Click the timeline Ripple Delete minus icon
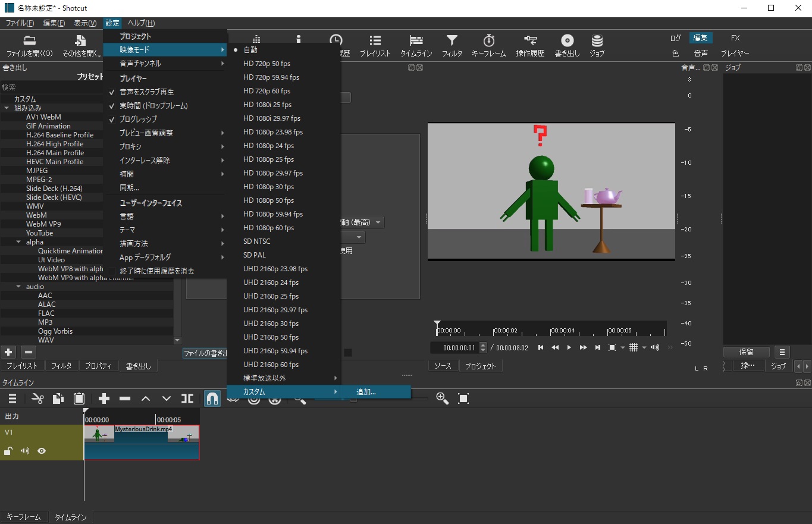 click(x=125, y=399)
